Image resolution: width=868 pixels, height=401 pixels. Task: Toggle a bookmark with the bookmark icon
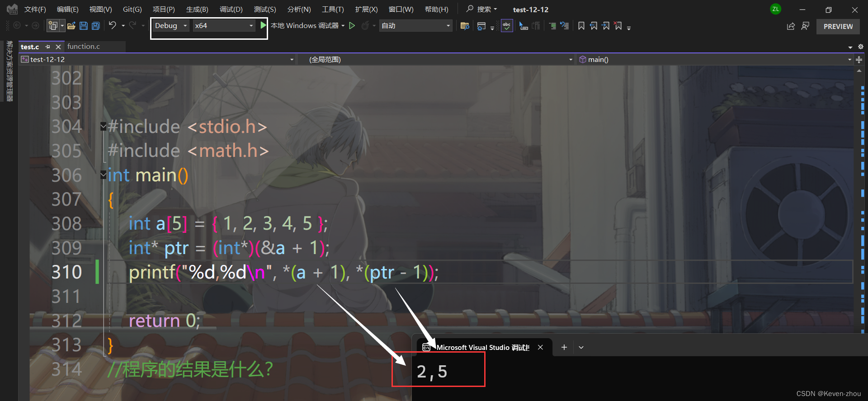(581, 26)
